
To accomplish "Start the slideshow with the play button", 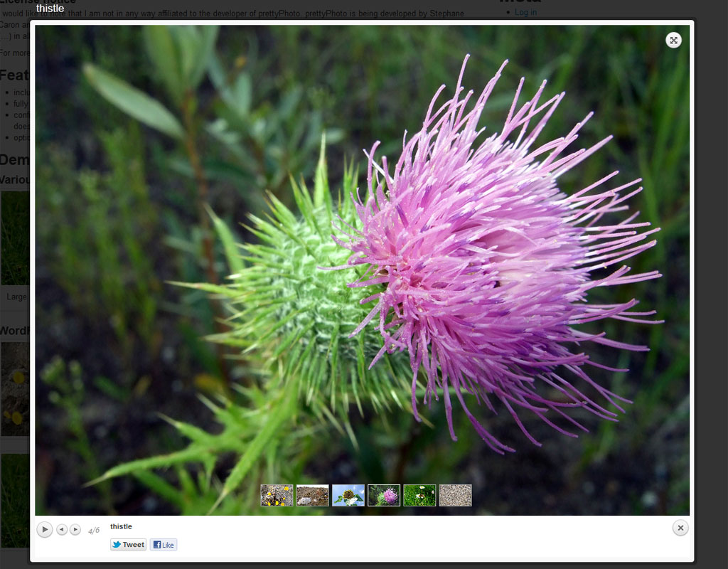I will point(45,529).
